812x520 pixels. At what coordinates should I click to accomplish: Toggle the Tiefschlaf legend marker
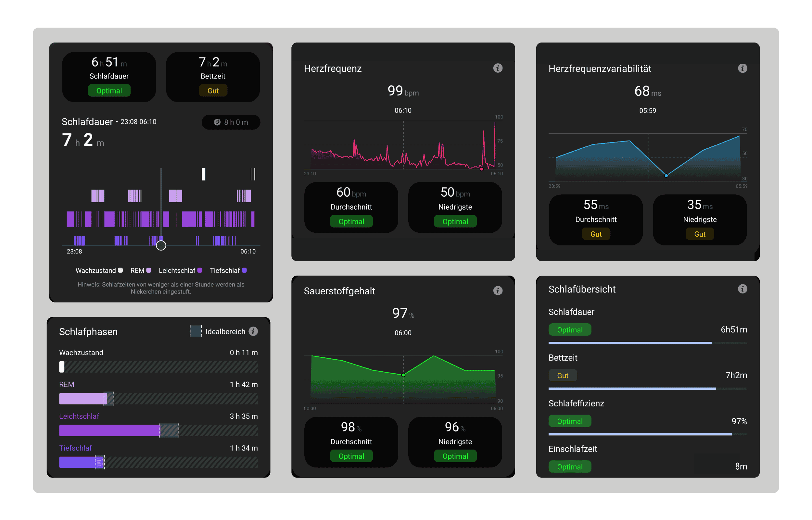244,270
